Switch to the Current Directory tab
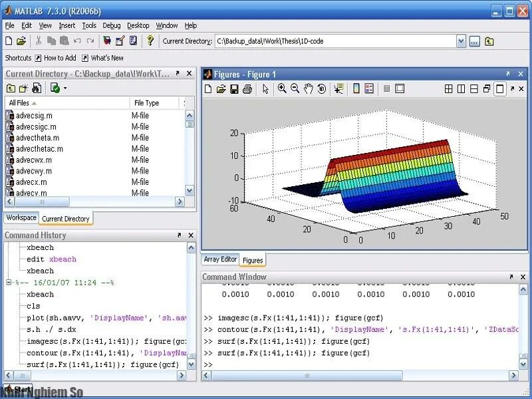 tap(66, 219)
